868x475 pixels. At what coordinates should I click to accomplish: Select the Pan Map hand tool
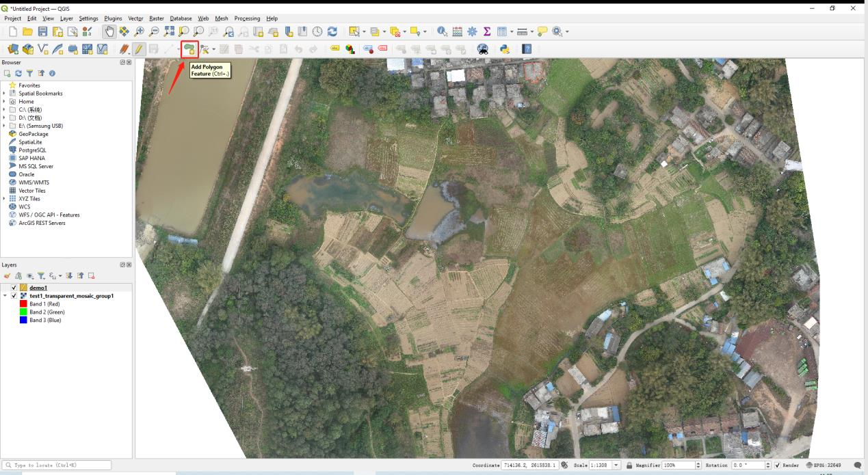pos(109,31)
